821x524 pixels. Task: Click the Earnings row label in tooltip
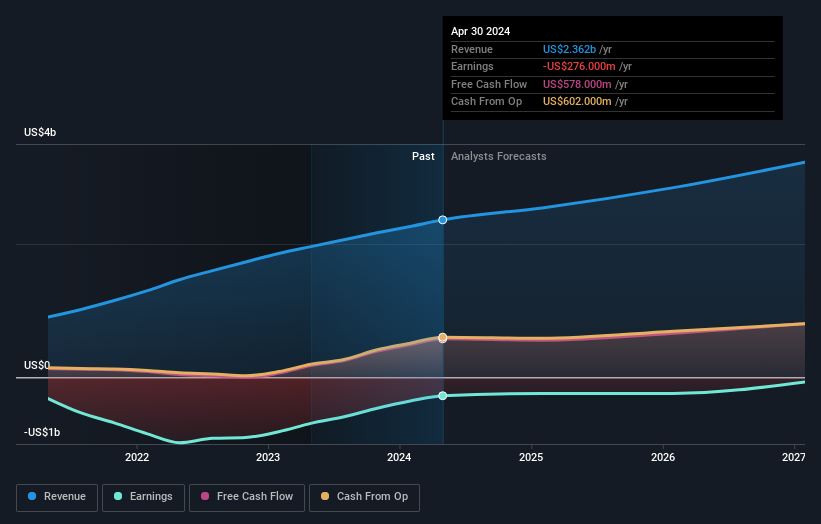click(472, 66)
